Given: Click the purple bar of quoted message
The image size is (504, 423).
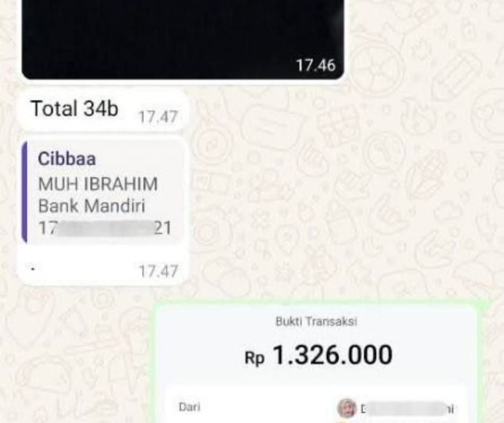Looking at the screenshot, I should click(x=24, y=193).
